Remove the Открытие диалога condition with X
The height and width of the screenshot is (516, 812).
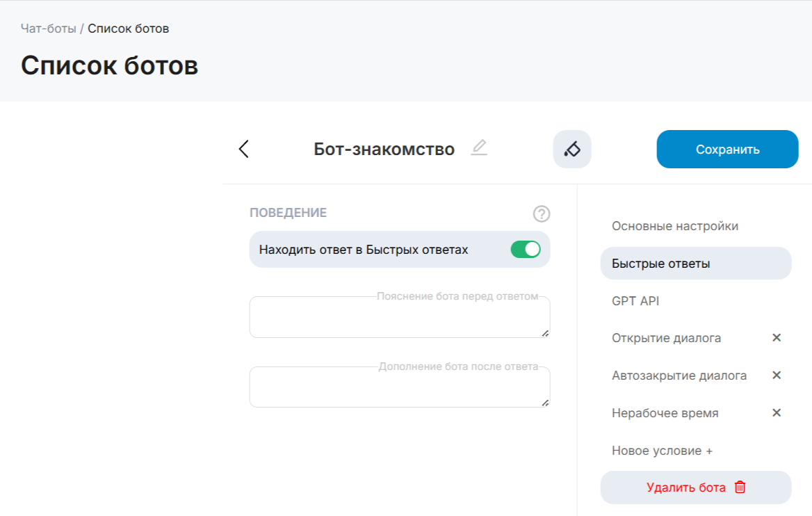click(777, 338)
